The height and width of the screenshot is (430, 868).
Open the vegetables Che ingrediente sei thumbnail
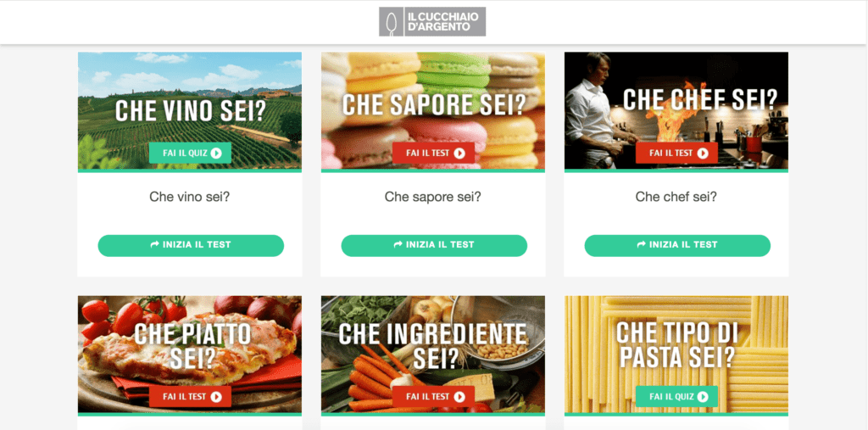pyautogui.click(x=433, y=355)
